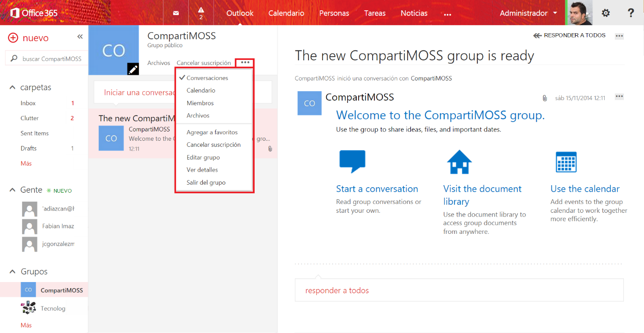Collapse the carpetas section
Image resolution: width=644 pixels, height=333 pixels.
click(13, 87)
